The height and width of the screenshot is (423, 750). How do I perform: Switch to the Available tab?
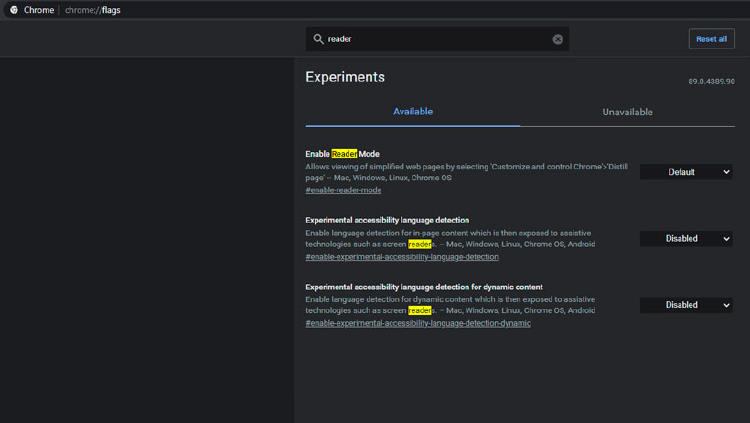(x=412, y=112)
